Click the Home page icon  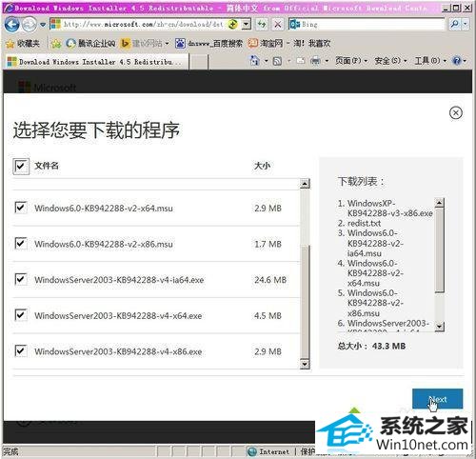click(255, 60)
